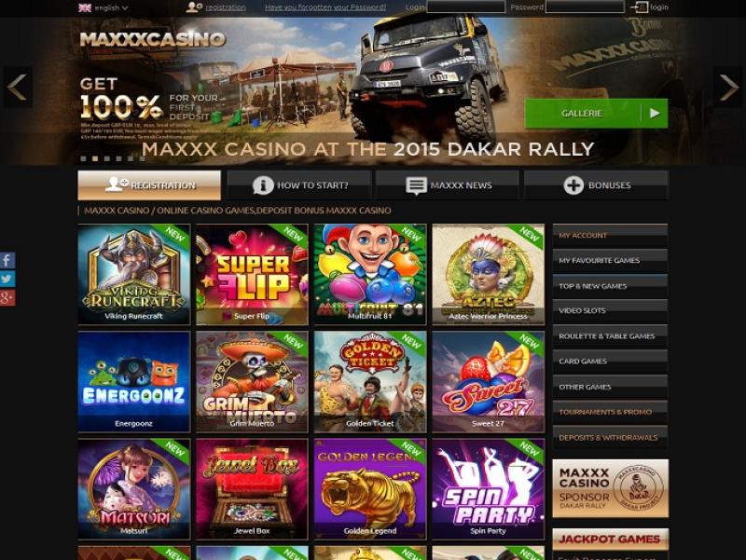
Task: Click the Google Plus share icon
Action: 7,298
